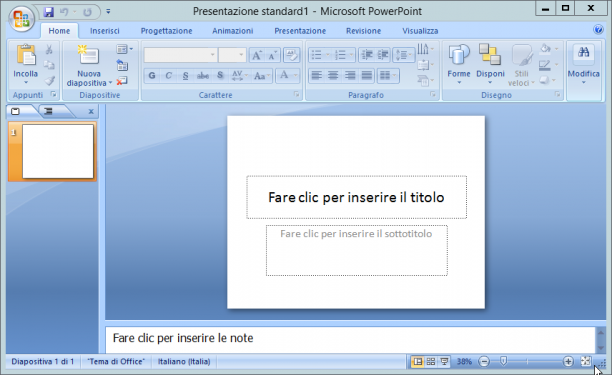Align text left in paragraph
Viewport: 612px width, 375px height.
(317, 75)
